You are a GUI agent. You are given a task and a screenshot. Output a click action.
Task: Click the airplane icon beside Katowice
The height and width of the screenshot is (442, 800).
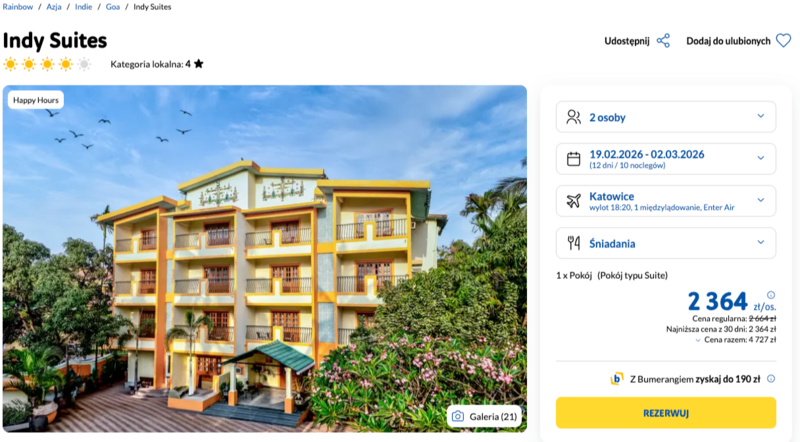pos(573,201)
